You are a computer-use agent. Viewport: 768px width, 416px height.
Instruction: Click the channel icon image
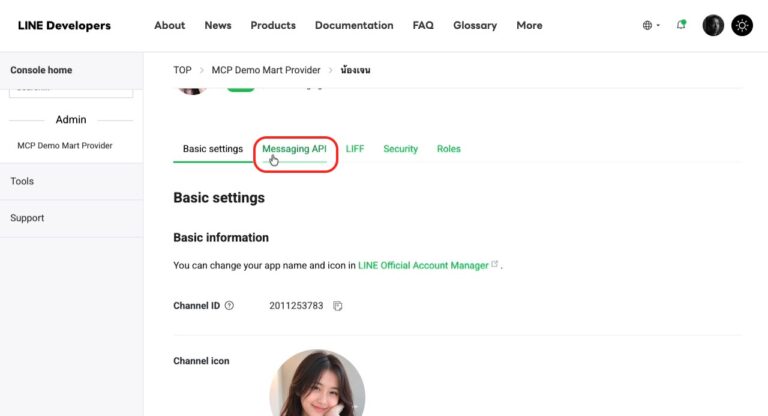pyautogui.click(x=317, y=383)
